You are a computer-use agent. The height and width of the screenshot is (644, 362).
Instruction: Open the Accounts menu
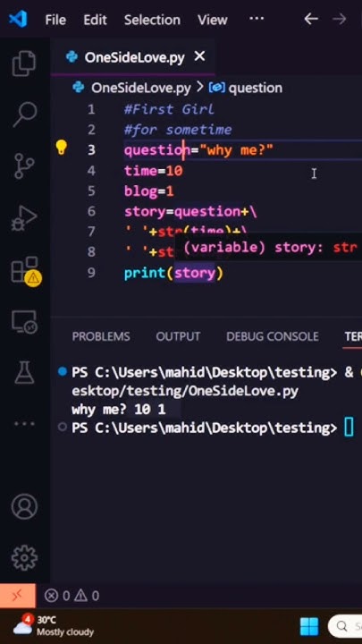click(x=25, y=506)
